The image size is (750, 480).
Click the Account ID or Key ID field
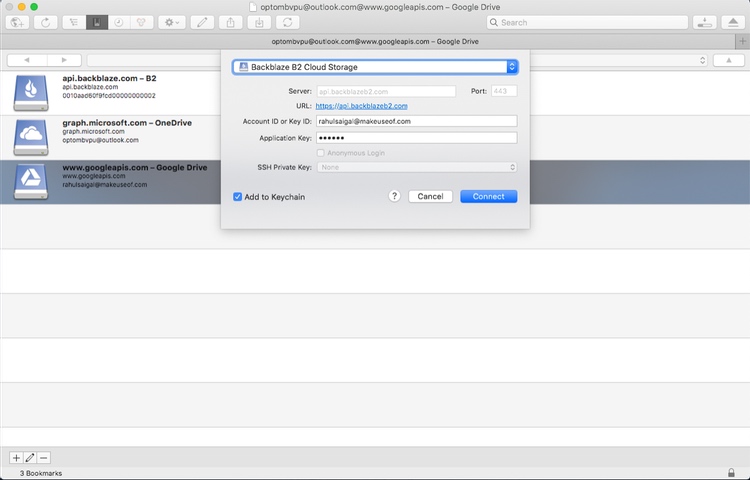click(x=416, y=121)
